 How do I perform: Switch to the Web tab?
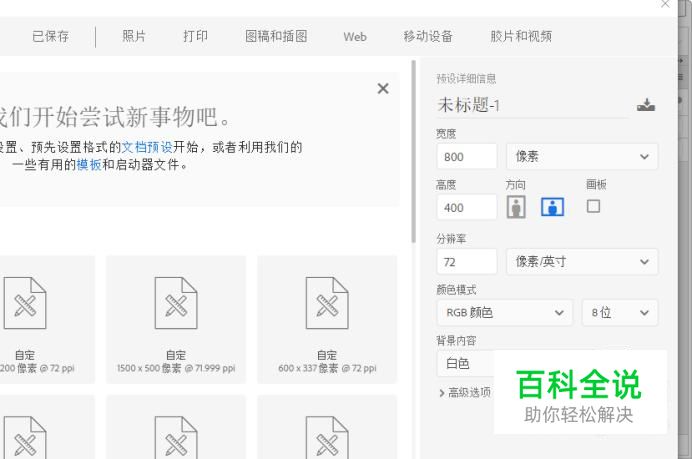[355, 37]
